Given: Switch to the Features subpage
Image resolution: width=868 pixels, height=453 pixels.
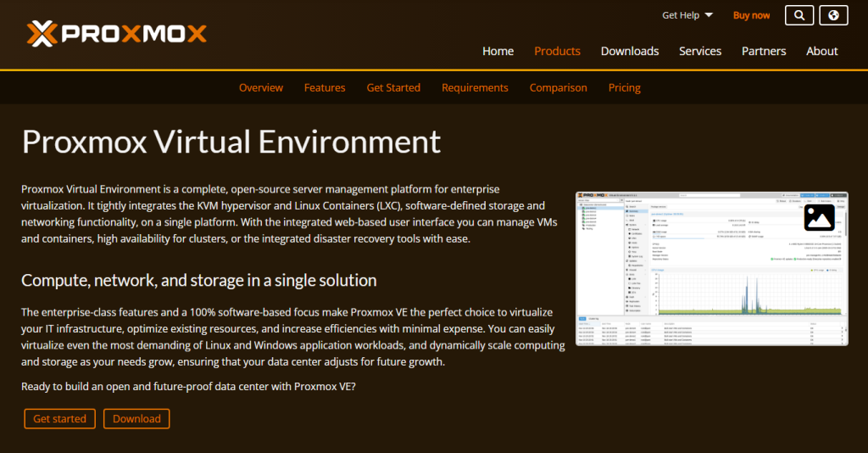Looking at the screenshot, I should point(325,87).
